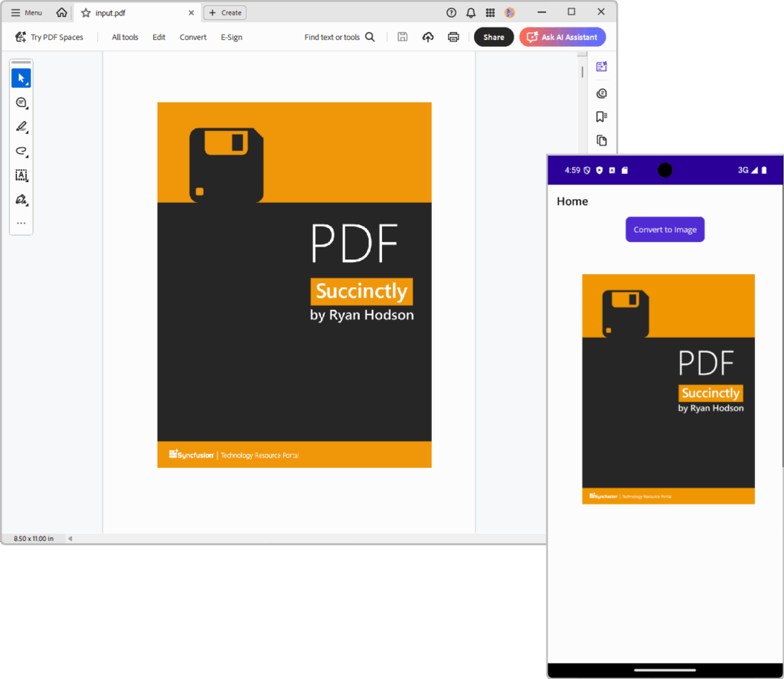Image resolution: width=784 pixels, height=679 pixels.
Task: Expand the Menu dropdown
Action: tap(25, 12)
